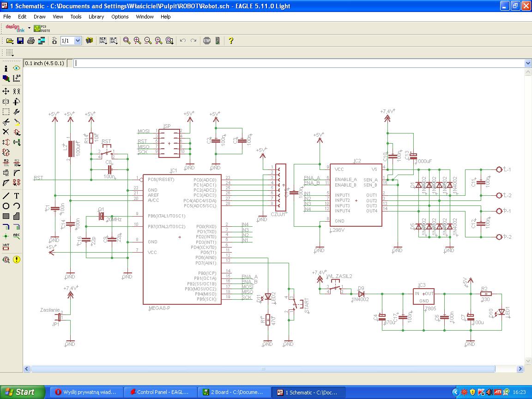Open the DesignLink dropdown arrow
This screenshot has height=399, width=532.
coord(29,28)
